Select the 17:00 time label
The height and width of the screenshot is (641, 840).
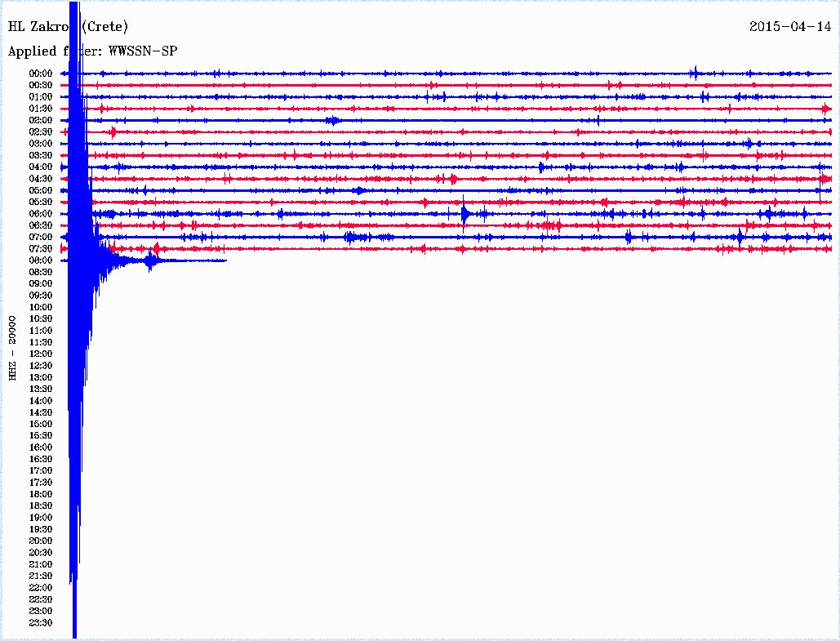41,470
